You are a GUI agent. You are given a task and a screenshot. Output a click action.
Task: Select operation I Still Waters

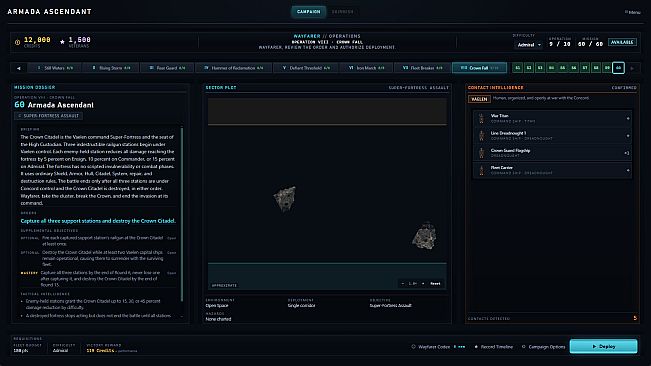pyautogui.click(x=55, y=68)
